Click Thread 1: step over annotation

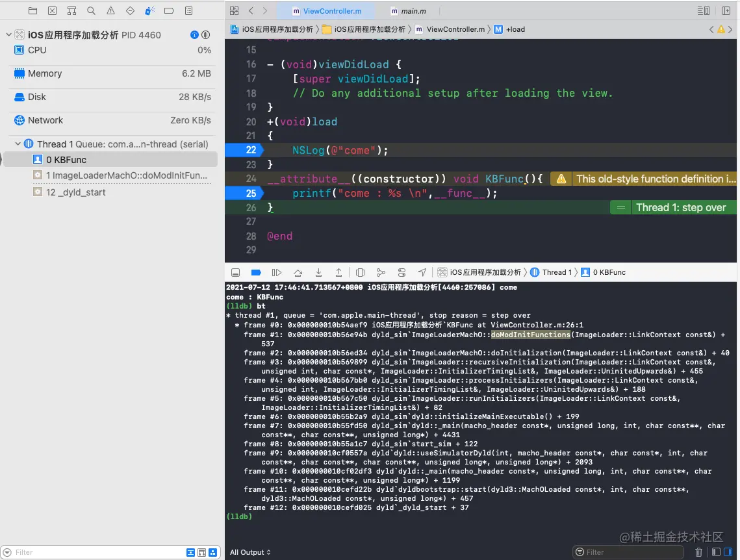pyautogui.click(x=674, y=208)
